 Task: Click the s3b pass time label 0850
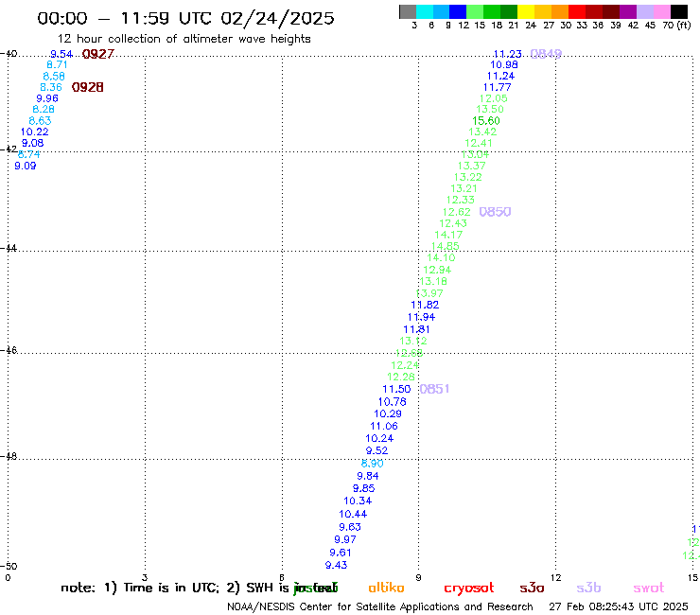coord(495,212)
